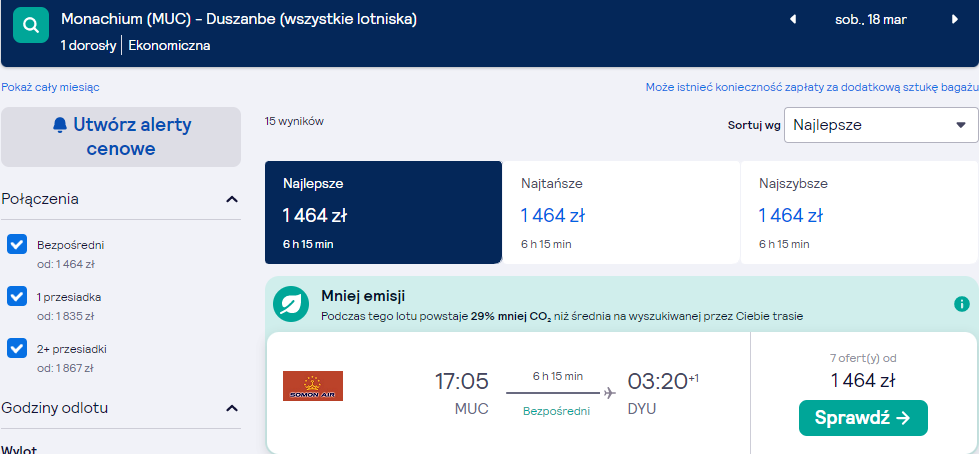Select the Najtańsze results tab
The height and width of the screenshot is (454, 979).
[621, 212]
